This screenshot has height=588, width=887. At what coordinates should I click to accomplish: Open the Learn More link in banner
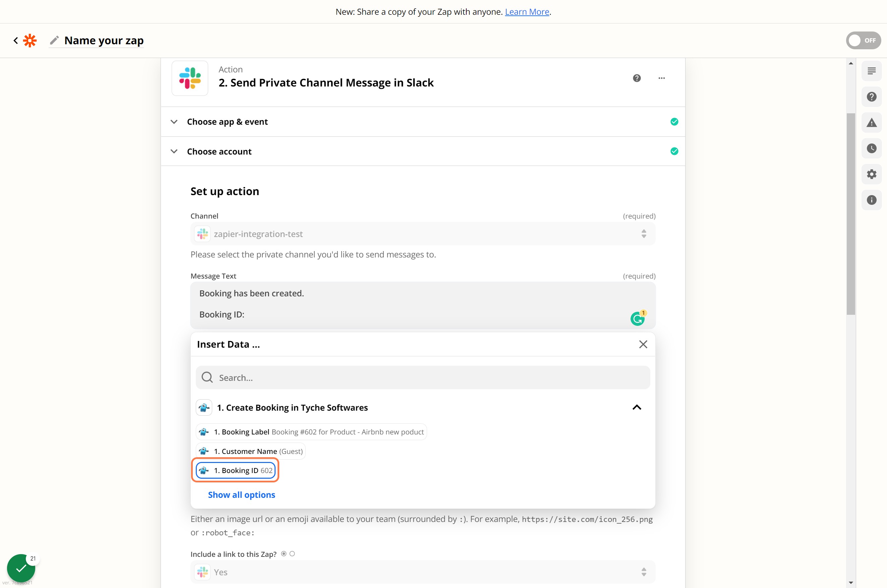point(527,12)
